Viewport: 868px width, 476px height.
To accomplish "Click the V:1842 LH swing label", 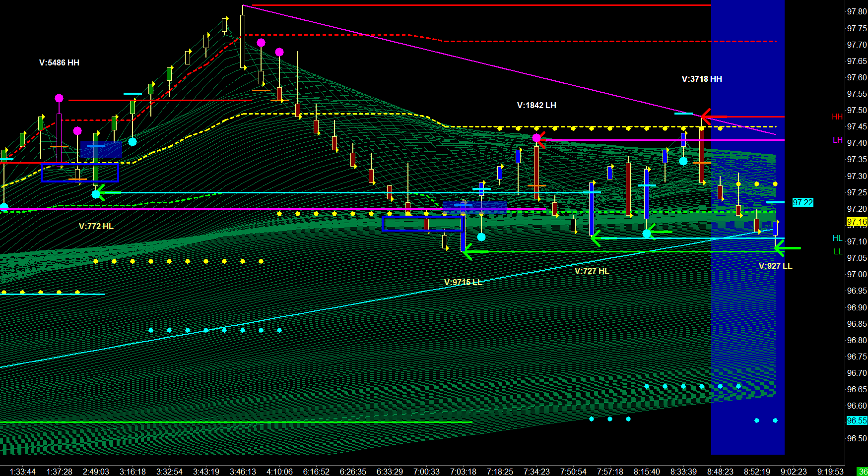I will point(536,106).
